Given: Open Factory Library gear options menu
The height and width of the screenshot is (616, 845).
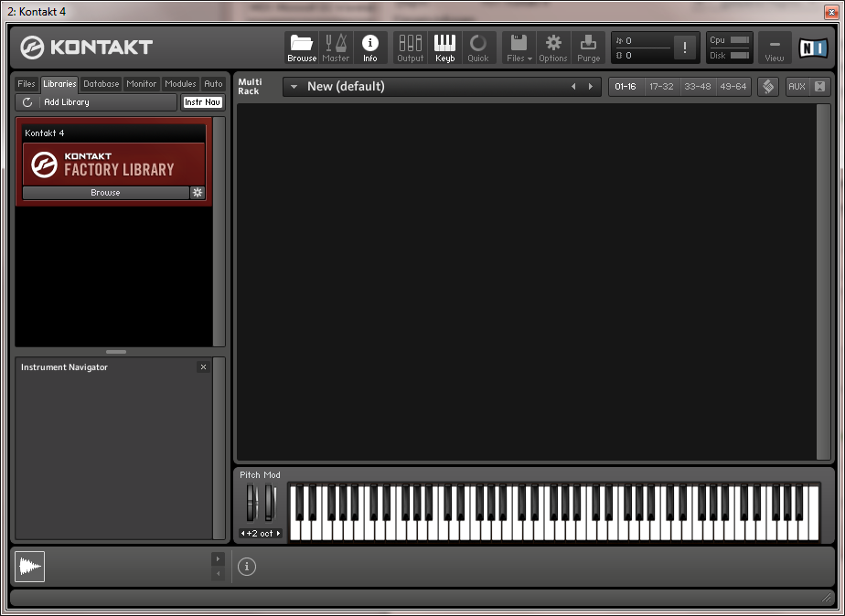Looking at the screenshot, I should 197,193.
